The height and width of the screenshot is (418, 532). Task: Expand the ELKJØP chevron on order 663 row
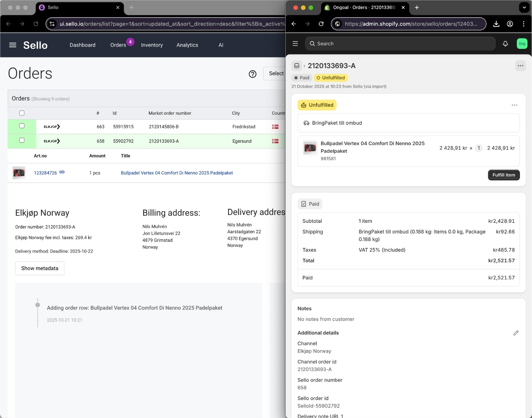point(59,127)
